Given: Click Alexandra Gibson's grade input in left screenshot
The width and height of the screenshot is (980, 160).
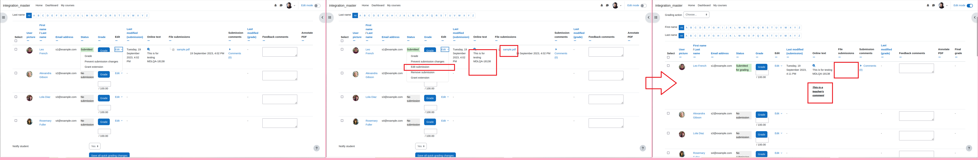Looking at the screenshot, I should 104,84.
